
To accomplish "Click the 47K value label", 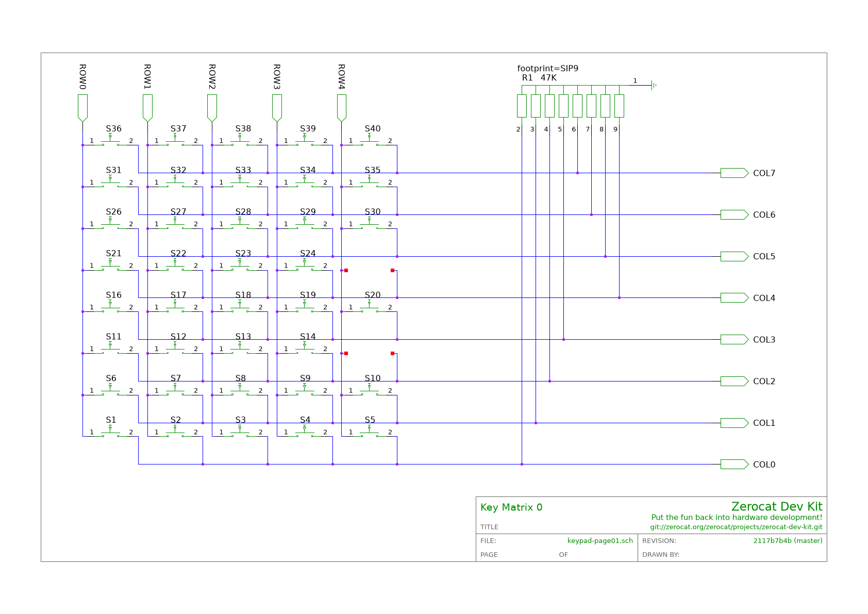I will (x=548, y=78).
